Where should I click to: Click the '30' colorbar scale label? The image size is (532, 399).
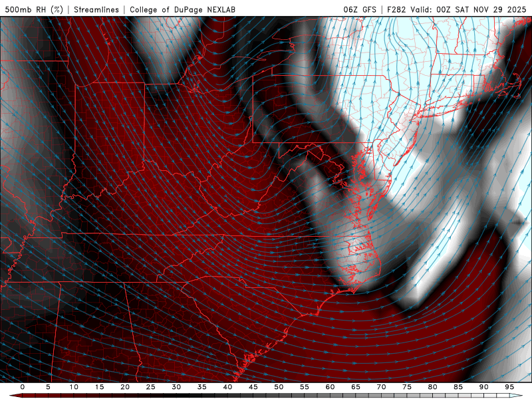(176, 387)
